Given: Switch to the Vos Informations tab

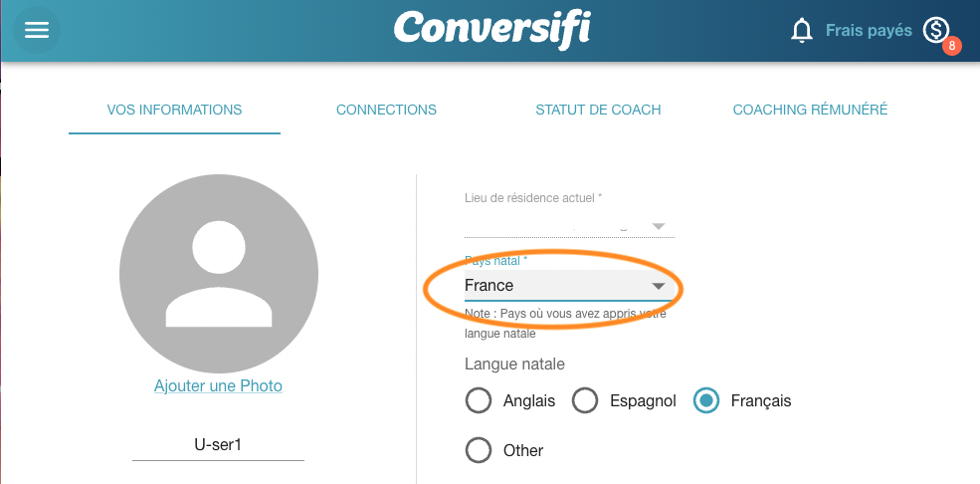Looking at the screenshot, I should tap(174, 110).
